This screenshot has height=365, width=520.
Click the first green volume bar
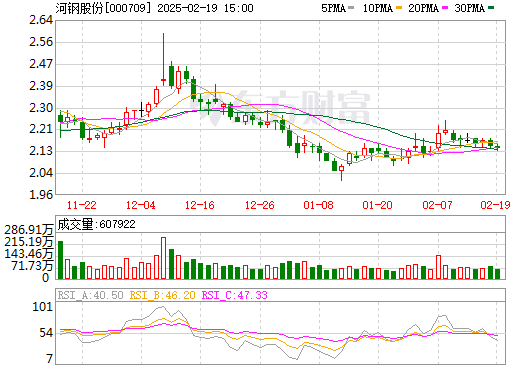point(60,260)
